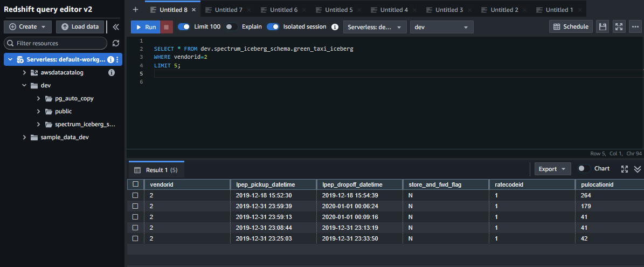Save the query with the disk icon
This screenshot has height=267, width=644.
pyautogui.click(x=603, y=27)
